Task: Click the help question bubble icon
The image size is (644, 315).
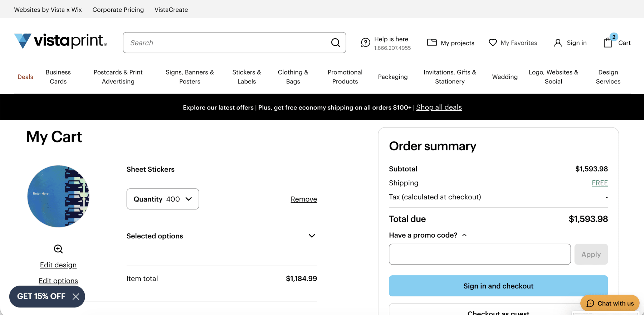Action: pyautogui.click(x=365, y=43)
